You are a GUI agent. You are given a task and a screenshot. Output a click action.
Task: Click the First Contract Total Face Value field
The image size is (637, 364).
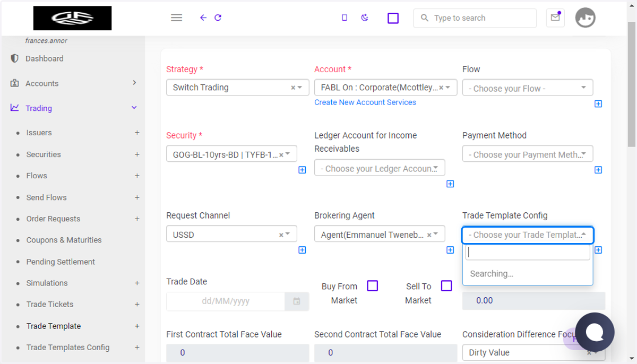click(238, 352)
